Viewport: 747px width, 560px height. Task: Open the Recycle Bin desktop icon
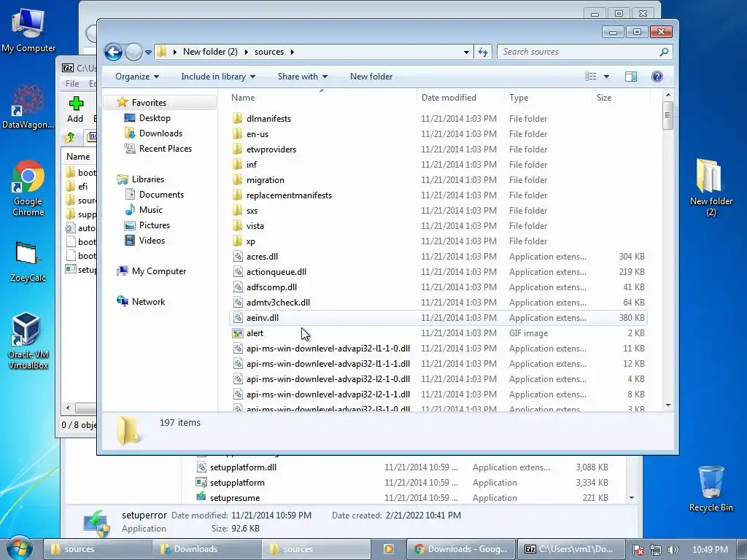pyautogui.click(x=711, y=489)
